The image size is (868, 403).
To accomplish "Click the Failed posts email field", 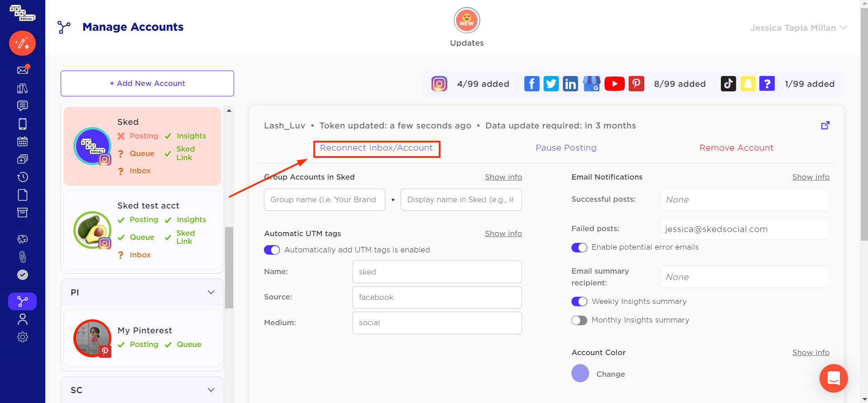I will (x=744, y=229).
